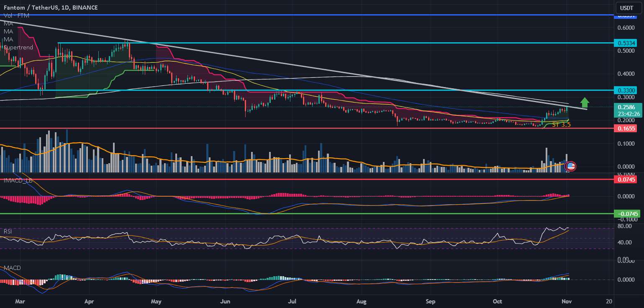Click the 0.2000 price axis value
Screen dimensions: 644x308
[x=626, y=121]
